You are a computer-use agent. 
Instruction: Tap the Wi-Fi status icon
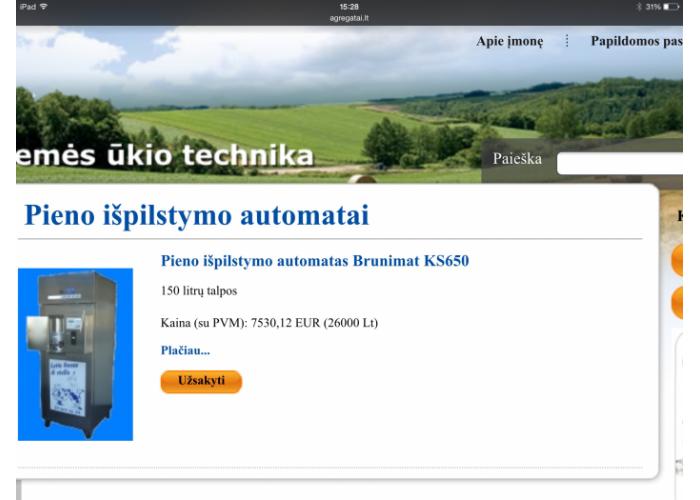pyautogui.click(x=44, y=6)
